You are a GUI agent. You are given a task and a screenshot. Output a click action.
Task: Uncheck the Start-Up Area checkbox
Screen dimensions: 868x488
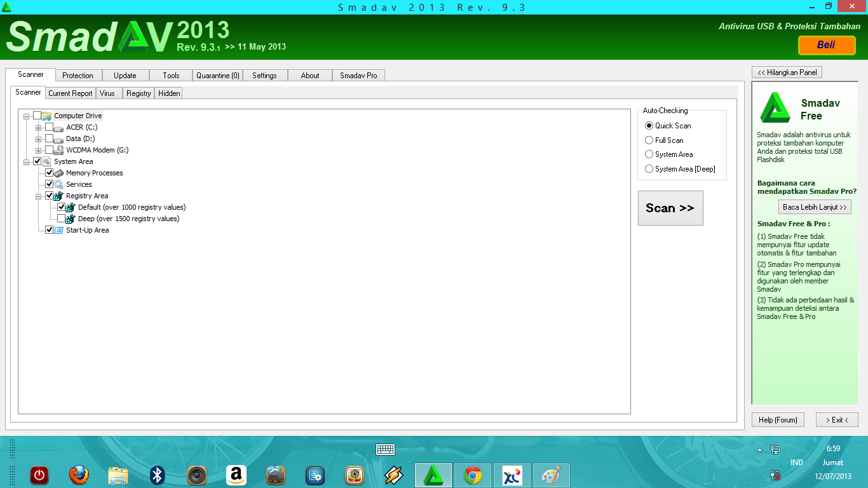[49, 230]
